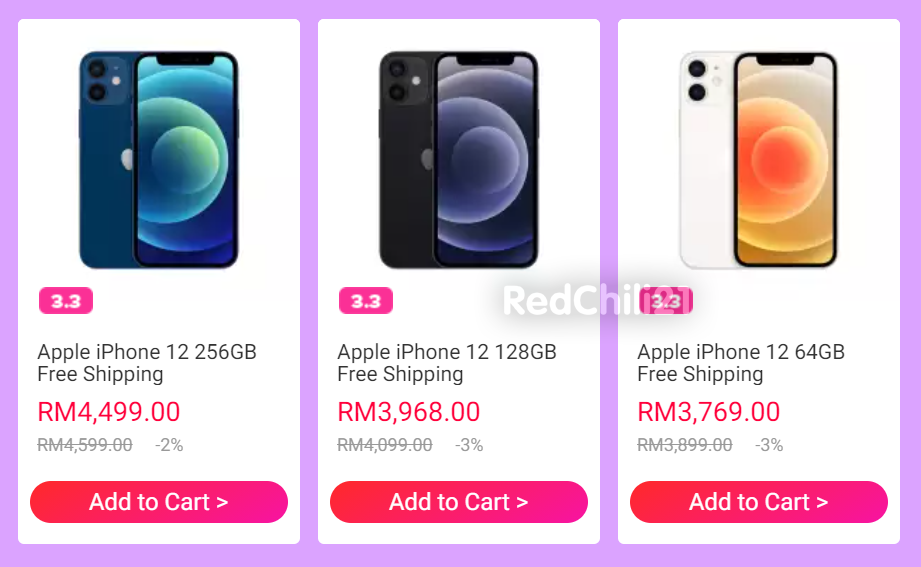Click the blue iPhone 12 256GB image
Viewport: 921px width, 567px height.
[x=159, y=160]
